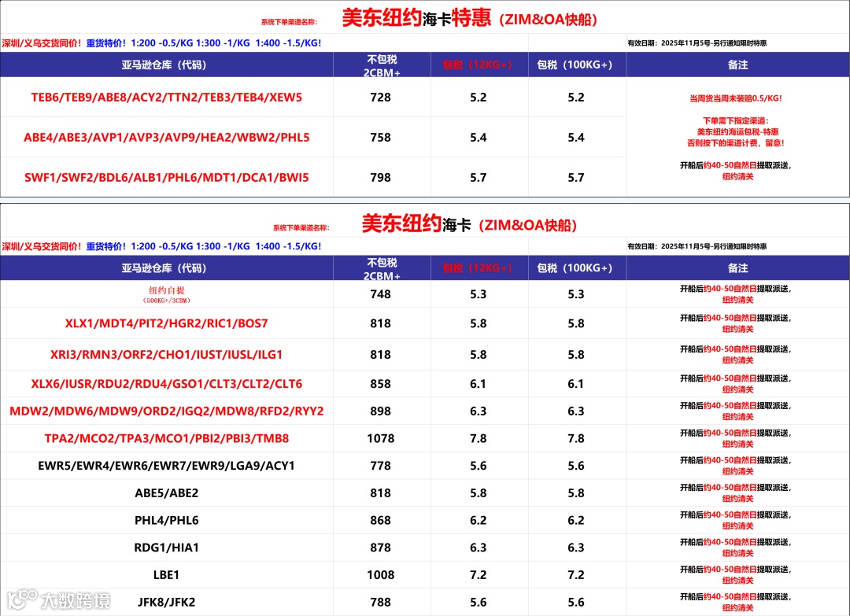Select the TPA2/MCO2/TPA3/MCO1 warehouse cell

(166, 438)
